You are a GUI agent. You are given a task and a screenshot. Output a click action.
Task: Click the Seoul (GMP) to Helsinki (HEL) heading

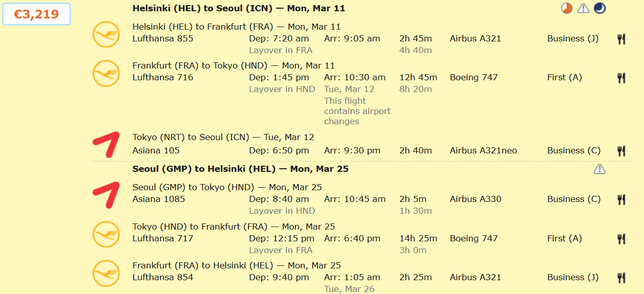coord(240,169)
